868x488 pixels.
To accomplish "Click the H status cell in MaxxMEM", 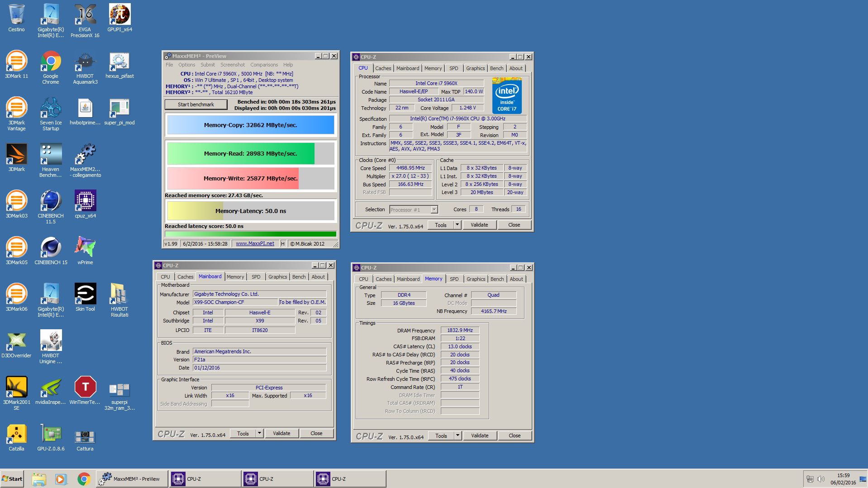I will pyautogui.click(x=282, y=243).
